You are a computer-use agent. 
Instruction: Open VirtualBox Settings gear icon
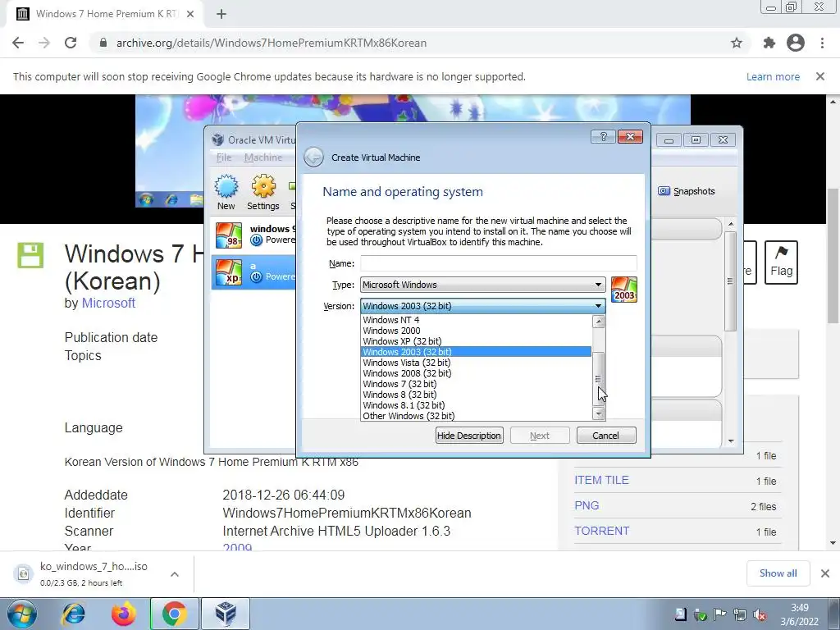263,186
